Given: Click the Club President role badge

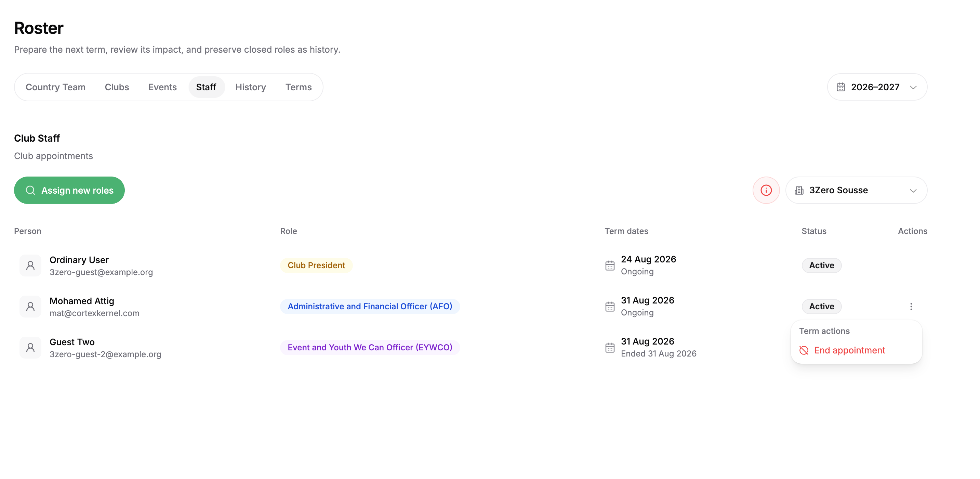Looking at the screenshot, I should (x=316, y=266).
